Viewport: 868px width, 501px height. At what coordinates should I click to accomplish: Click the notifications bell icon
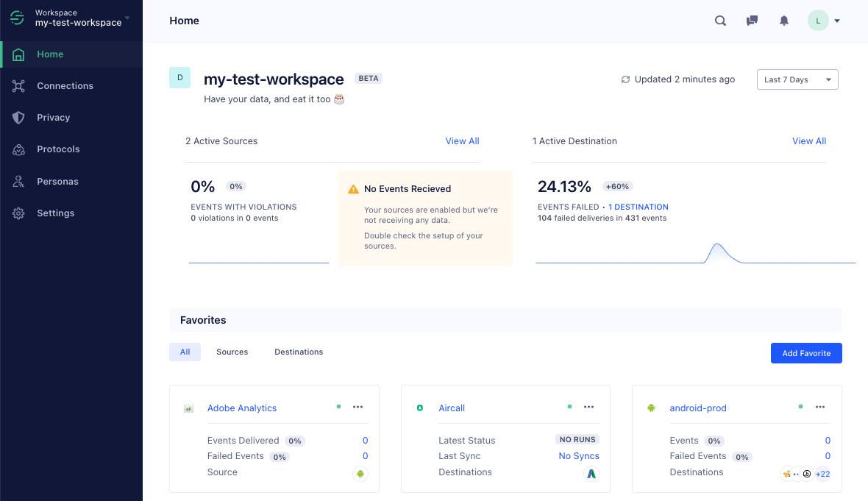[x=783, y=21]
